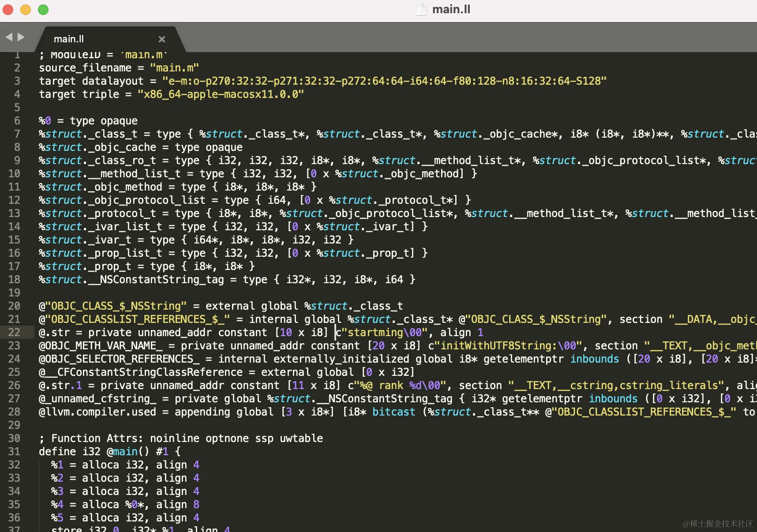Viewport: 757px width, 532px height.
Task: Click '@llvm.compiler.used' on line 28
Action: pos(97,412)
